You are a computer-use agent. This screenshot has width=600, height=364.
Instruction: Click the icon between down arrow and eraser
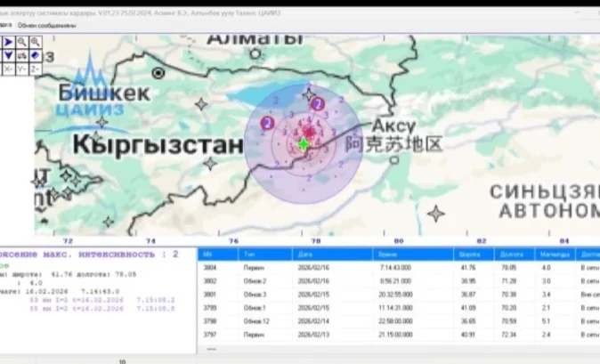pos(21,54)
